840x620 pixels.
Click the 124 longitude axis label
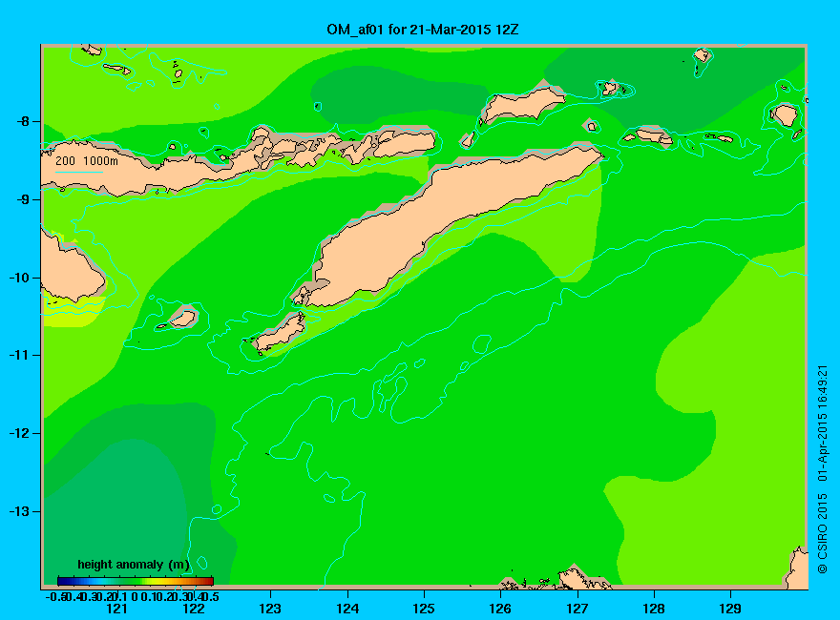tap(347, 609)
